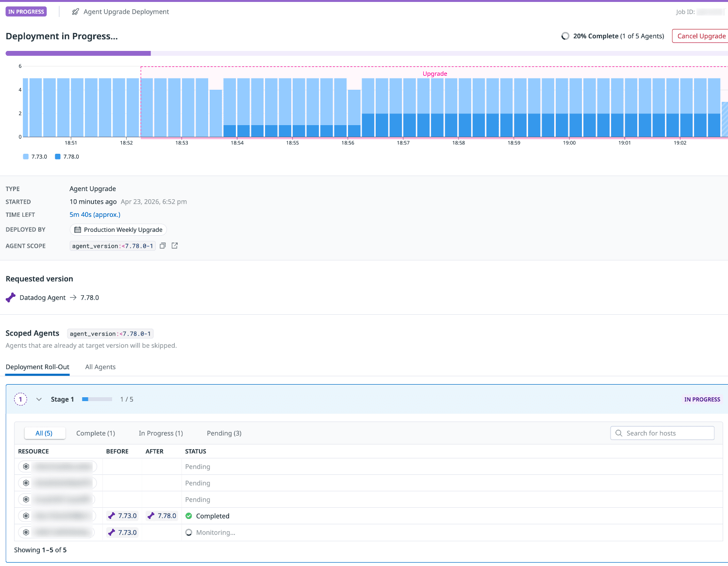The image size is (728, 566).
Task: Select the Deployment Roll-Out tab
Action: (x=37, y=367)
